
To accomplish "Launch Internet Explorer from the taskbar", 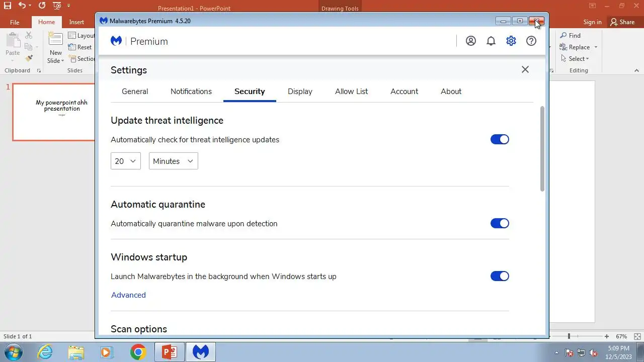I will point(45,352).
